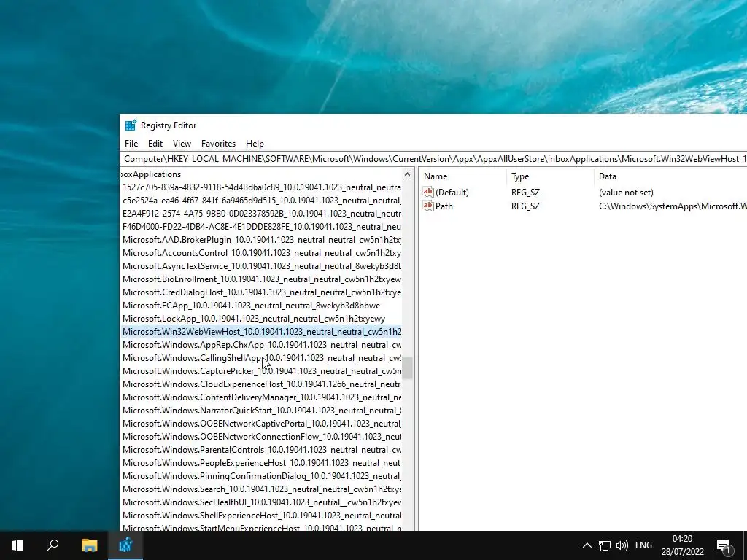Viewport: 747px width, 560px height.
Task: Select the (Default) value string icon
Action: pos(427,192)
